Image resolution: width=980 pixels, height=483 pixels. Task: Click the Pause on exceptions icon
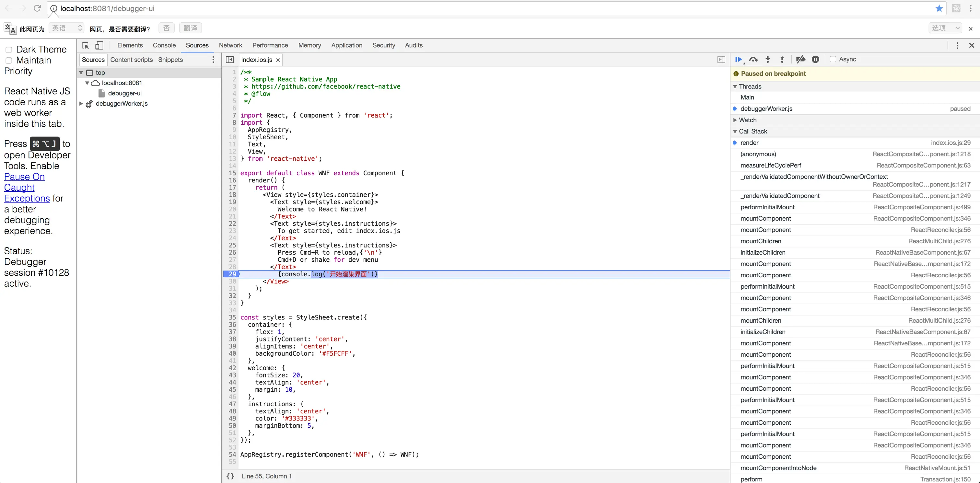pos(815,59)
